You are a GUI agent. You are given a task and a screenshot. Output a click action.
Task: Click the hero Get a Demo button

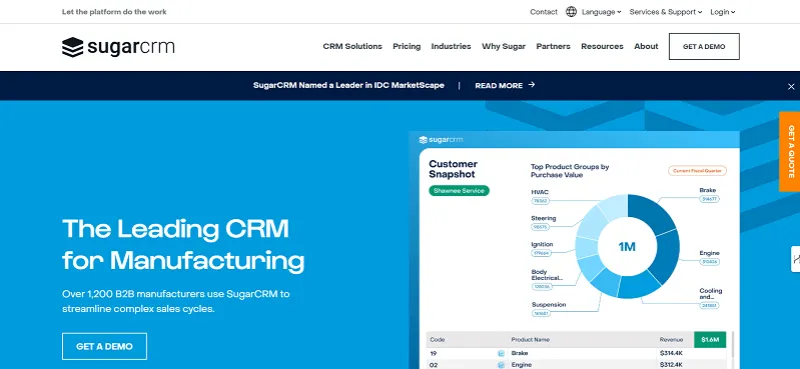point(105,346)
